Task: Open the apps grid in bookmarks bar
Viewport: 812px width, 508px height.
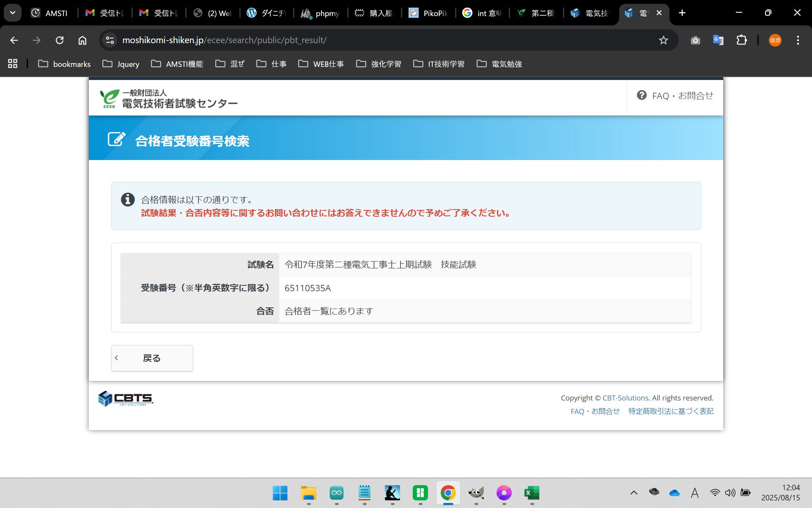Action: [x=13, y=64]
